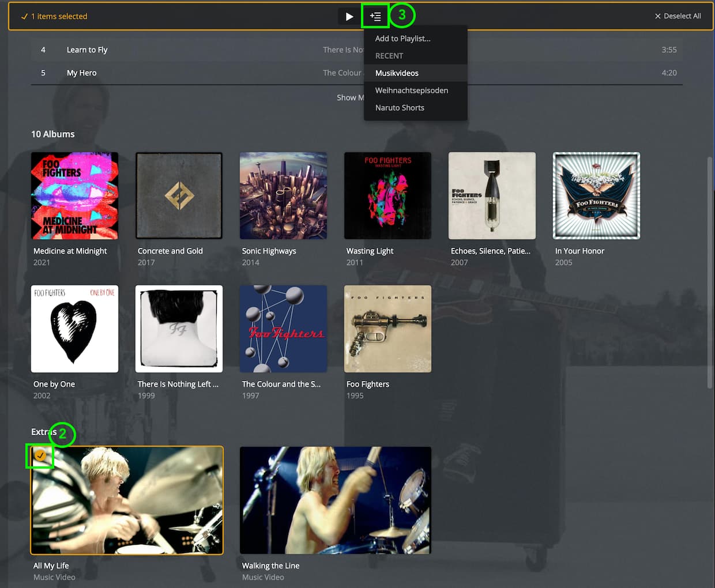Click the 'All My Life' title text

click(x=51, y=566)
